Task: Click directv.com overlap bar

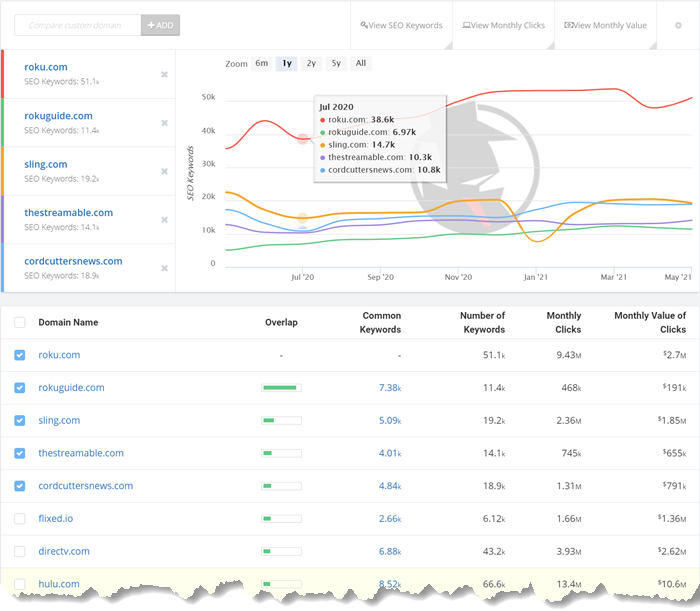Action: tap(281, 551)
